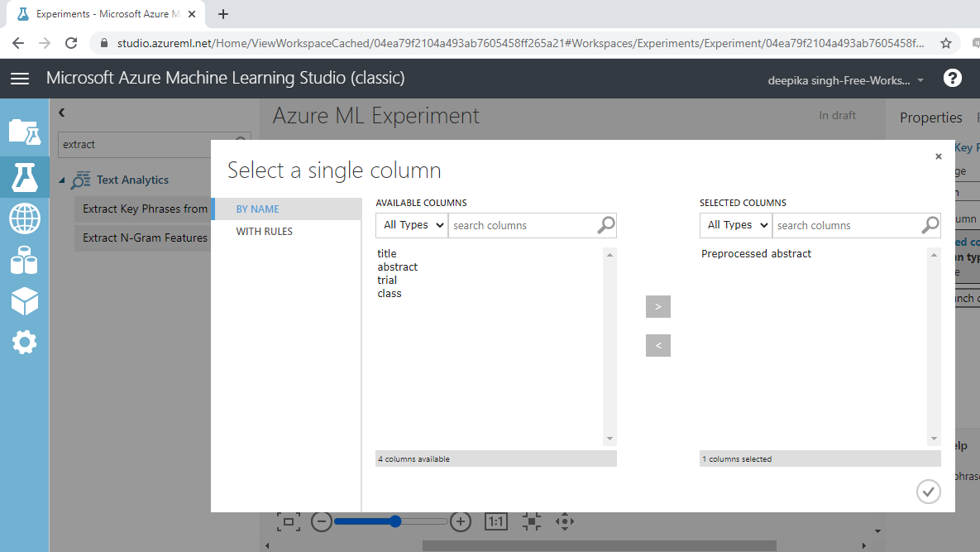
Task: Click the Azure ML Experiment title
Action: (375, 116)
